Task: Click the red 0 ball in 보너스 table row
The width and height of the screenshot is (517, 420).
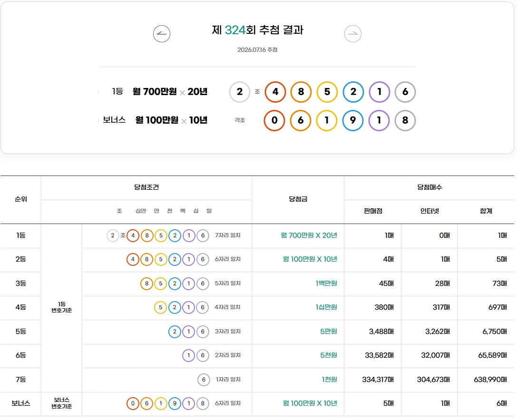Action: click(133, 403)
